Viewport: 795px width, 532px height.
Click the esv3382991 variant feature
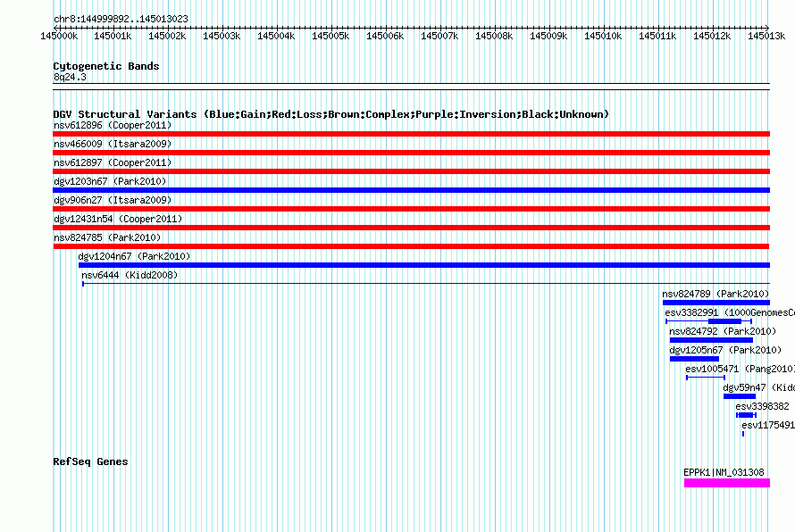click(709, 321)
